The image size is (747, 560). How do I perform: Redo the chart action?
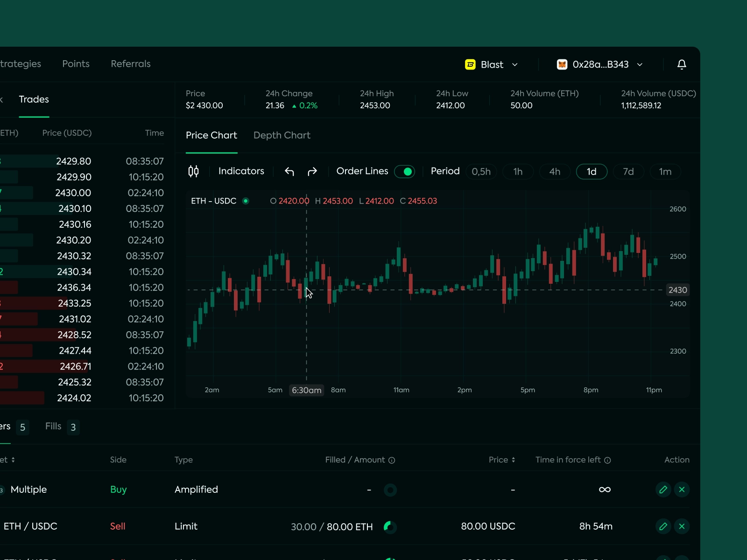312,171
